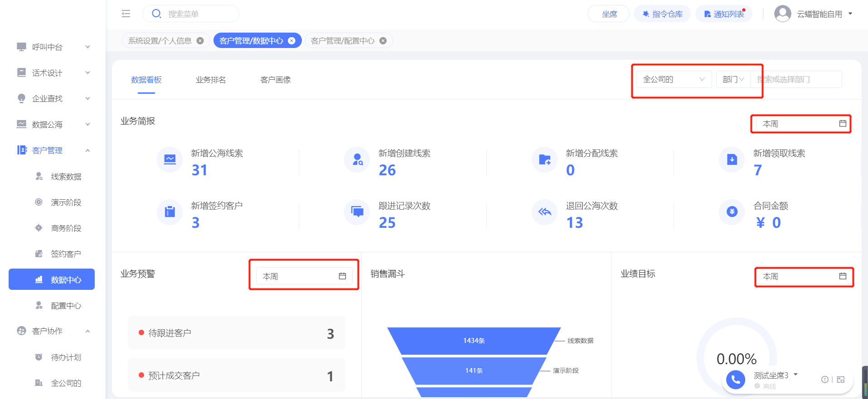Click the 跟进记录次数 value 25
The image size is (868, 399).
coord(387,223)
